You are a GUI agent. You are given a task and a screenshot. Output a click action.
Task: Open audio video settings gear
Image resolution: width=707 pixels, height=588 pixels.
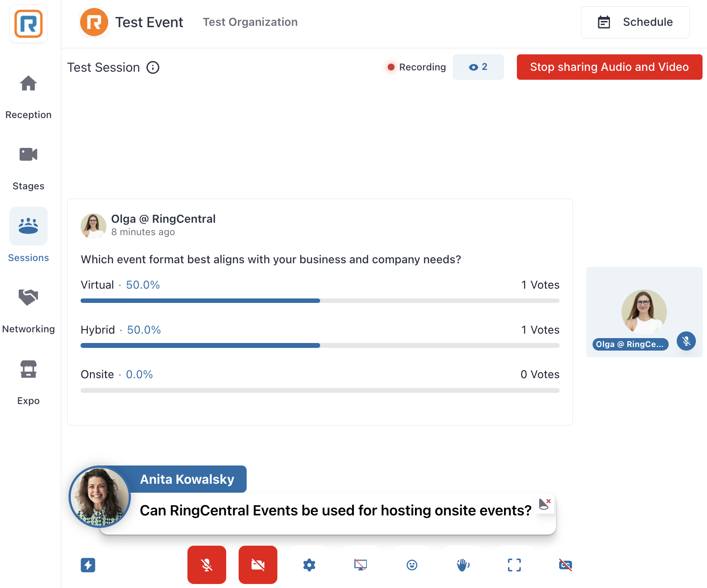309,565
